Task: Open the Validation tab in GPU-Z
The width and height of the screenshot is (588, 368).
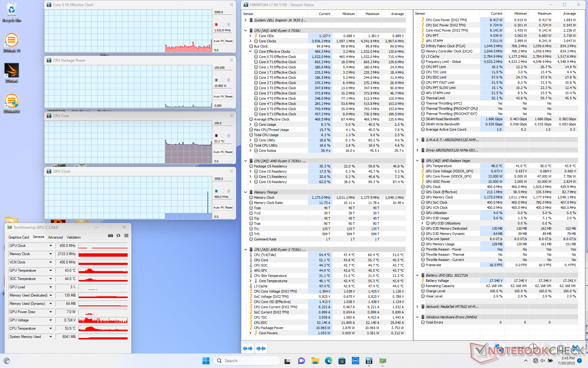Action: pos(74,237)
